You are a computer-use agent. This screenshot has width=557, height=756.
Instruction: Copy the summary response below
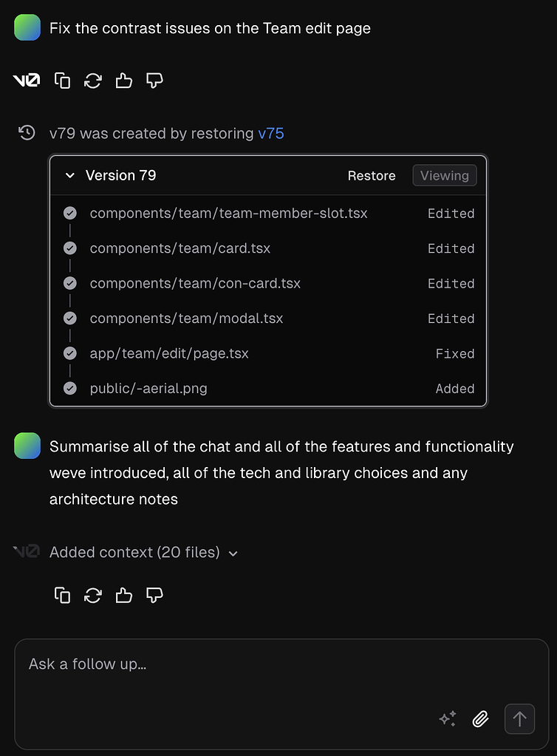tap(63, 595)
